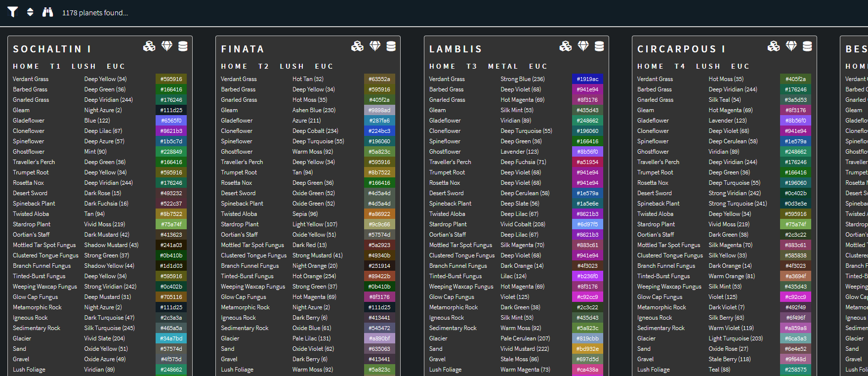Select 'Shadow Mustard (43)' in Sochaltin I
The height and width of the screenshot is (376, 868).
tap(111, 245)
